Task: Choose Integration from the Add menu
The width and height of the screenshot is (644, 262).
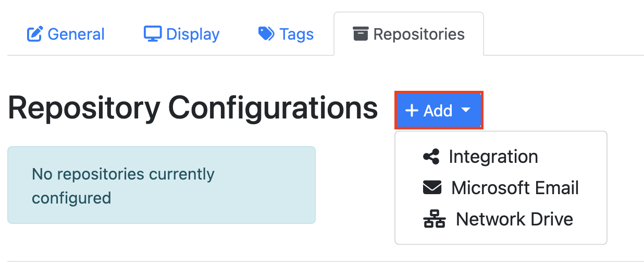Action: [x=493, y=157]
